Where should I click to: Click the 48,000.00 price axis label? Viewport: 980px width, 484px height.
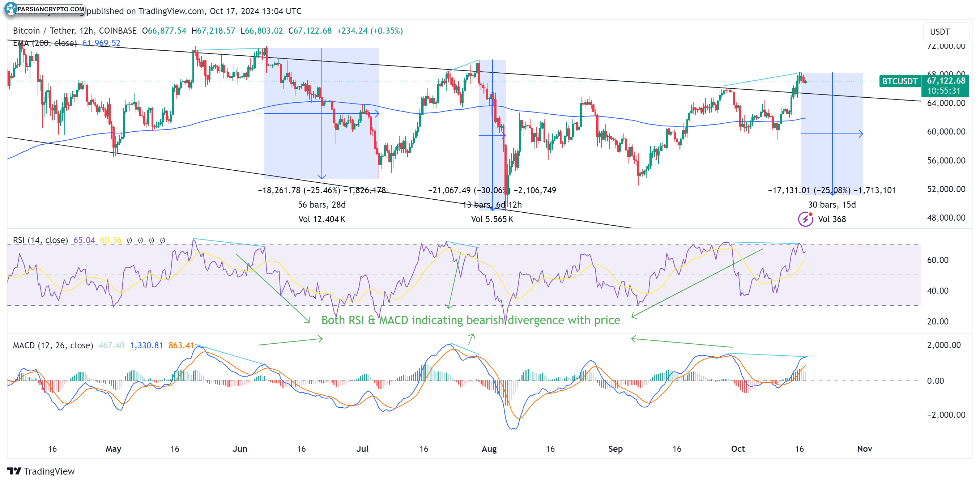(946, 218)
